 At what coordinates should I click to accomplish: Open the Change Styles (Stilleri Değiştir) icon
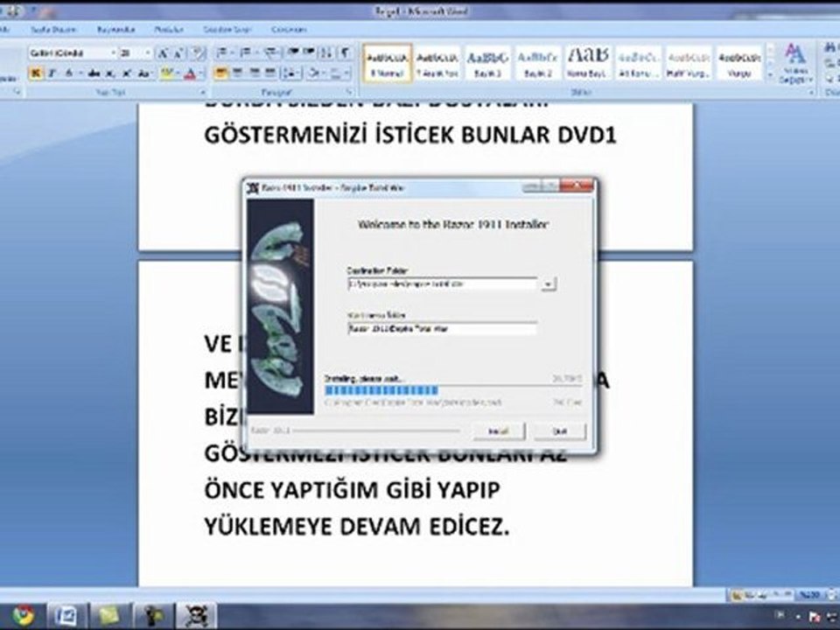click(795, 64)
